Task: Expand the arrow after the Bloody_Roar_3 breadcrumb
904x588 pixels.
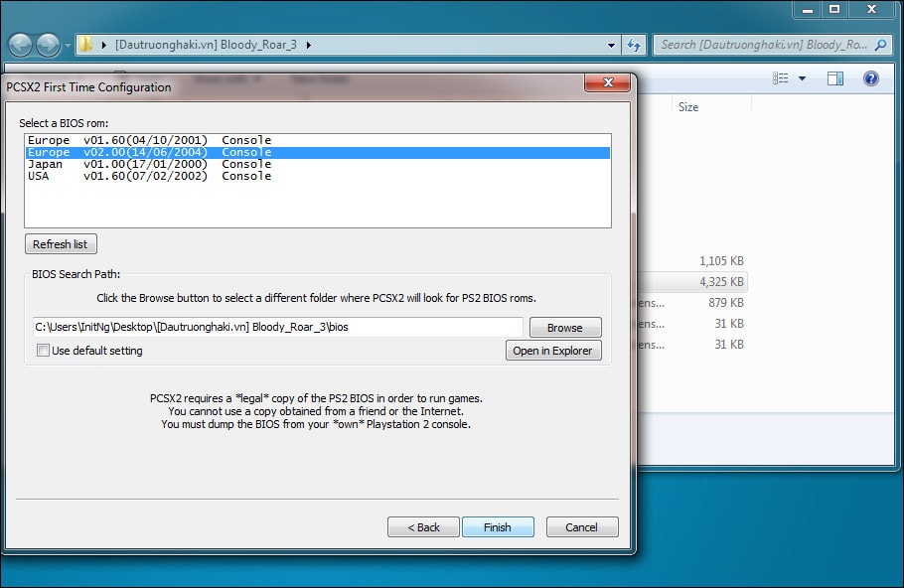Action: [x=309, y=45]
